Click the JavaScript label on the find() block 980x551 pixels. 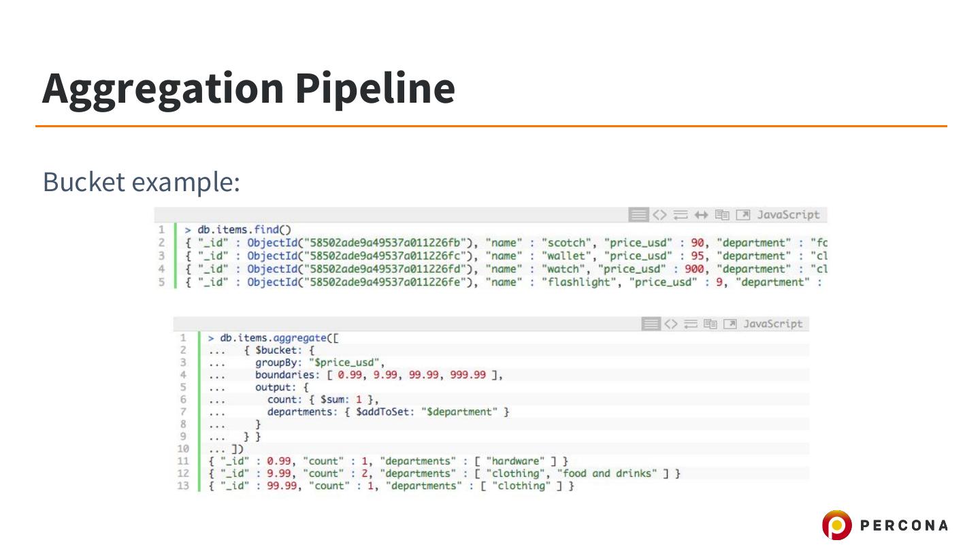[788, 215]
